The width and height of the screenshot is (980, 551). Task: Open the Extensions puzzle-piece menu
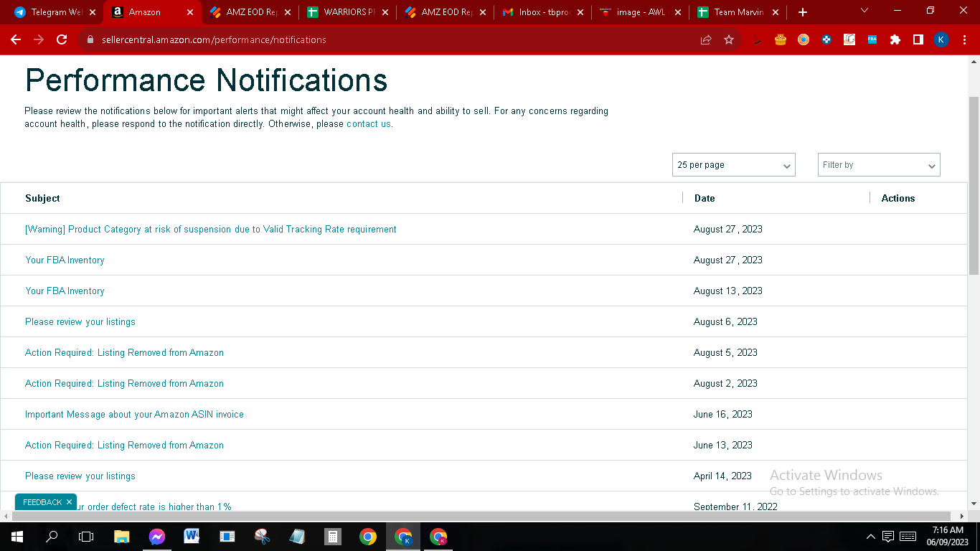click(x=895, y=40)
